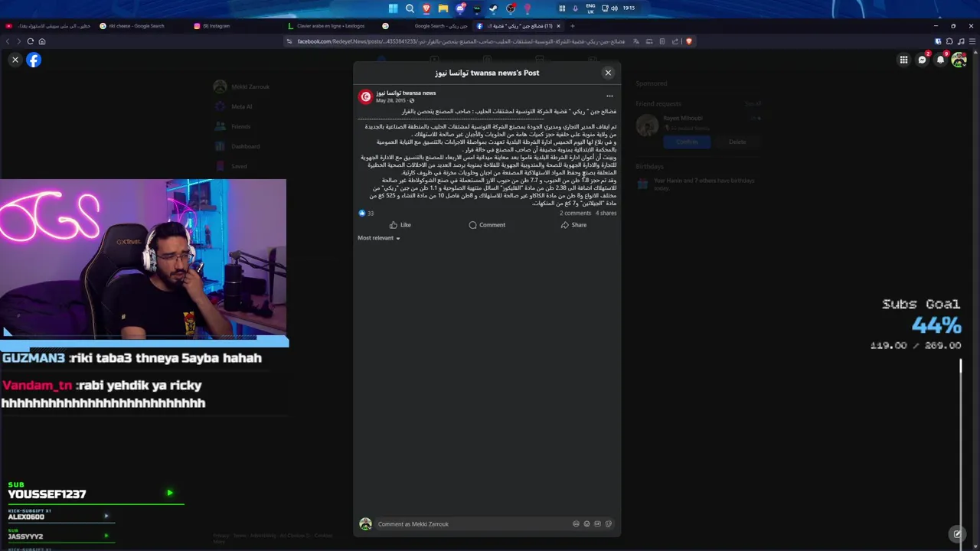The height and width of the screenshot is (551, 980).
Task: Open the sticker picker in comment box
Action: coord(609,524)
